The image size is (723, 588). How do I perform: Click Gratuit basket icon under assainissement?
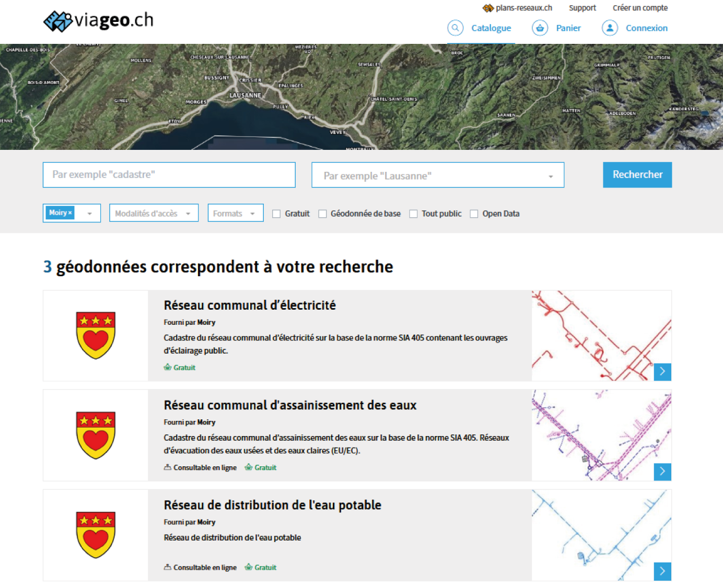[249, 467]
